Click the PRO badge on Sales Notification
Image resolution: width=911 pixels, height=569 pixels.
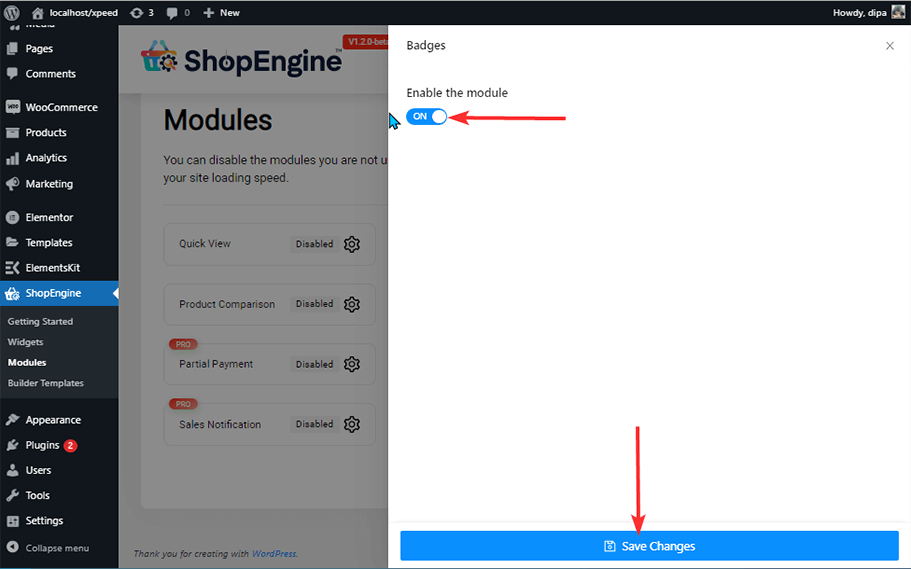[183, 404]
